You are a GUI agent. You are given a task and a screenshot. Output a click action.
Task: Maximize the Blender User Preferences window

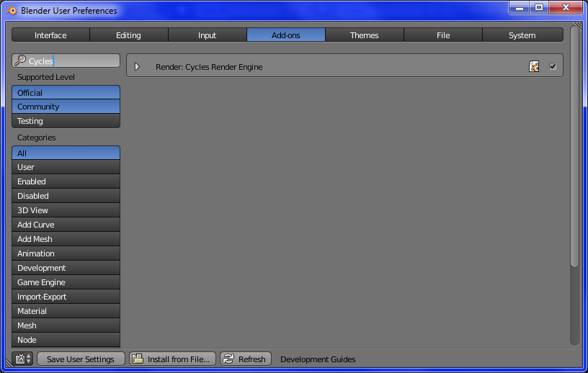point(539,7)
